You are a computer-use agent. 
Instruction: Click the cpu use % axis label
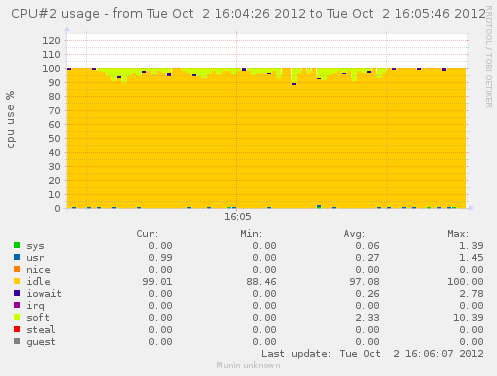(x=11, y=119)
